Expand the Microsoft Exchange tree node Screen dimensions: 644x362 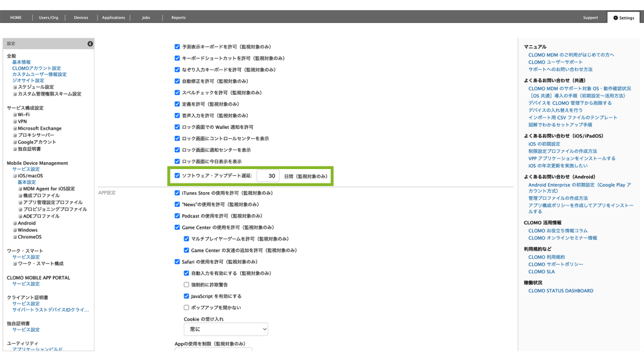[x=15, y=128]
